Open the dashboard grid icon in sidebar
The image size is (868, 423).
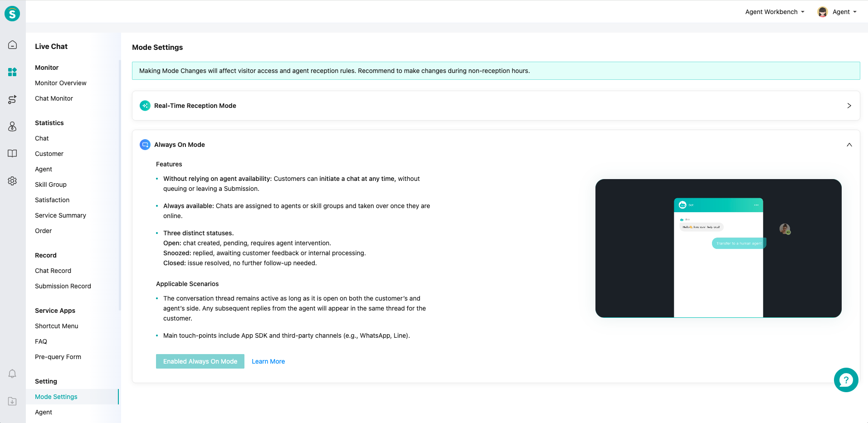[12, 72]
